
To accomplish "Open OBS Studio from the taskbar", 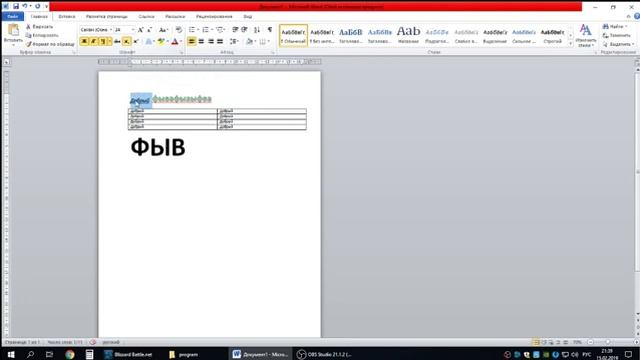I will point(324,354).
